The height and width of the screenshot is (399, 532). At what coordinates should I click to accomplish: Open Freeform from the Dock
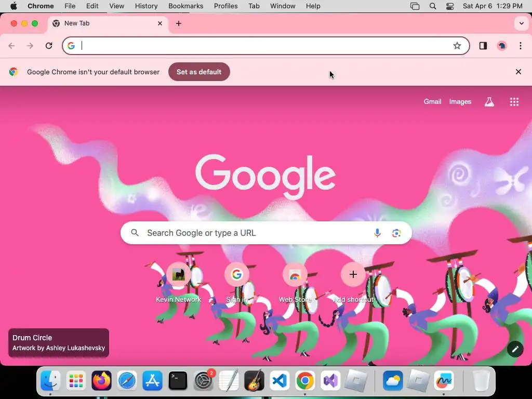444,381
